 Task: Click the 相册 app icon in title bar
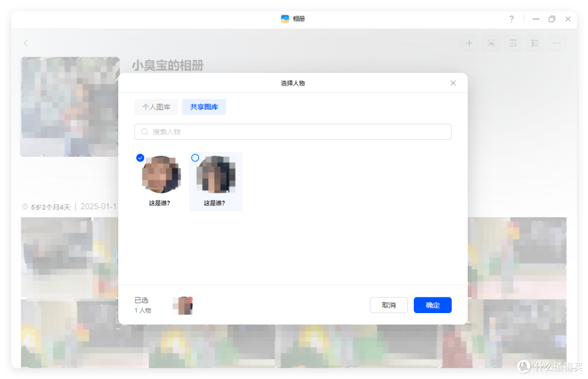click(x=285, y=19)
